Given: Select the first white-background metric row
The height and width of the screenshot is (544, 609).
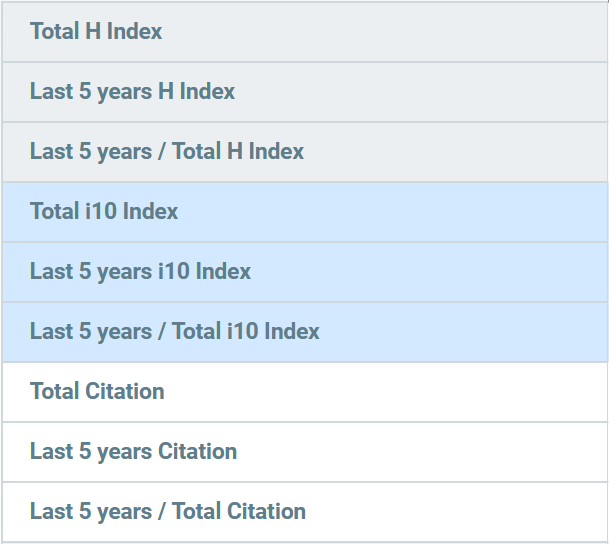Looking at the screenshot, I should pos(304,392).
